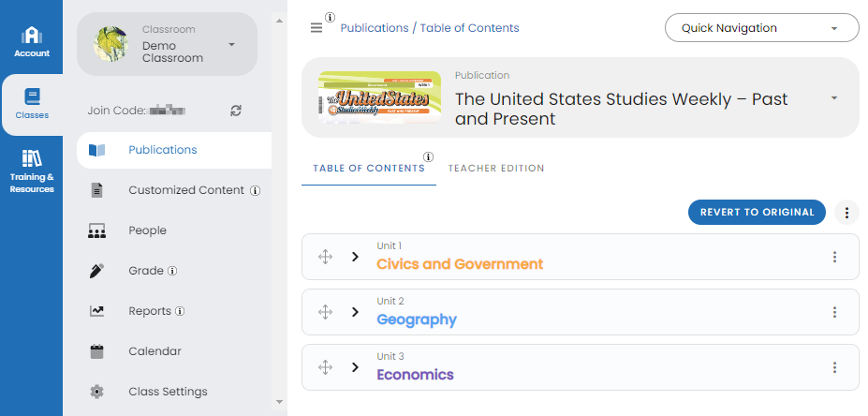
Task: Expand Unit 3 Economics
Action: pyautogui.click(x=356, y=367)
